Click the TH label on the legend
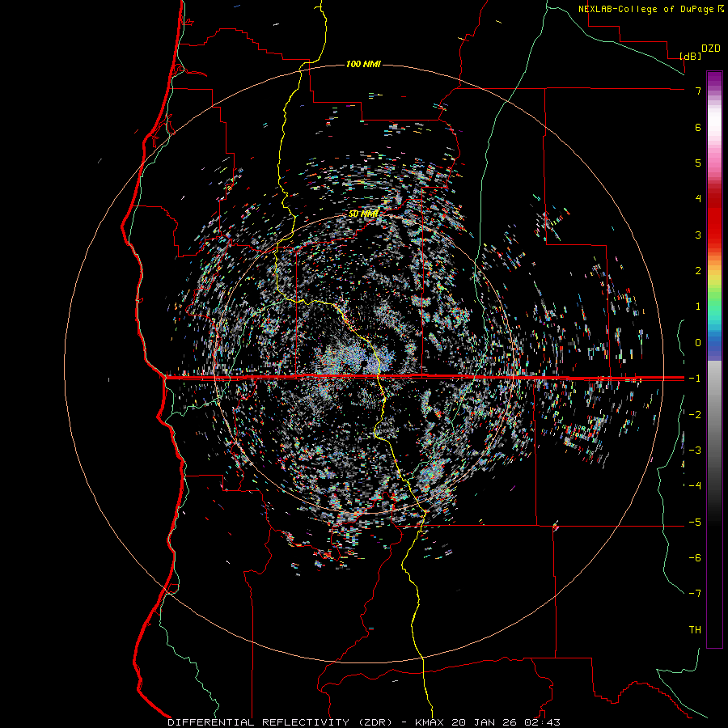 (695, 629)
